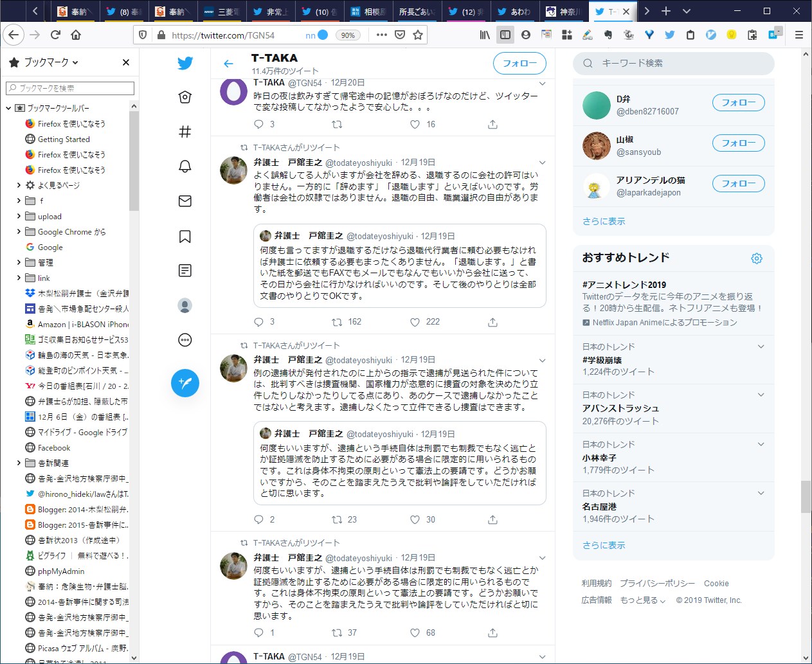Save page to Pocket icon

(x=400, y=35)
